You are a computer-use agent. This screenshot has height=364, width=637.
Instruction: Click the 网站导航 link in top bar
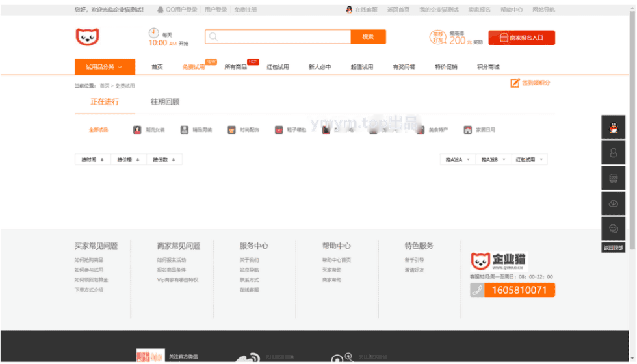[543, 10]
